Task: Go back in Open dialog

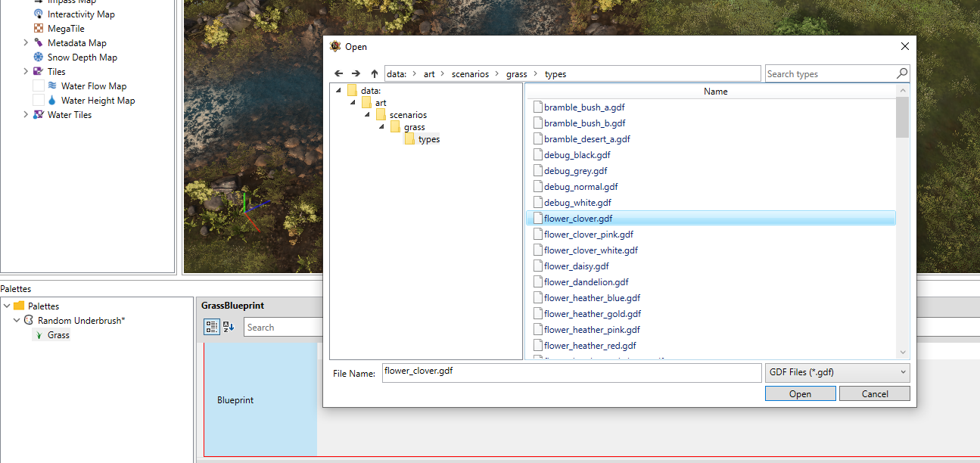Action: point(338,73)
